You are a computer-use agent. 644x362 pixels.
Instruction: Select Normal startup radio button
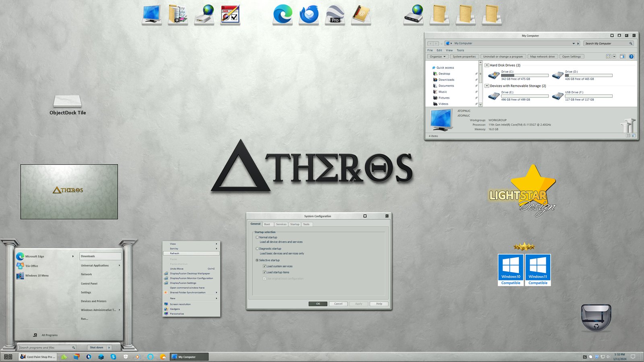[x=257, y=237]
